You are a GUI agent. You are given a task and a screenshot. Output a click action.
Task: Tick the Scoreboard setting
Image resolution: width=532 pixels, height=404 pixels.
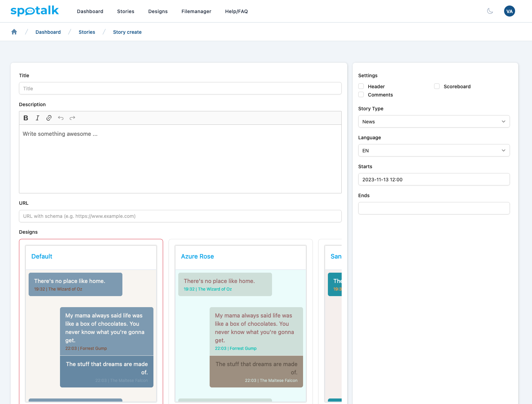click(x=437, y=86)
